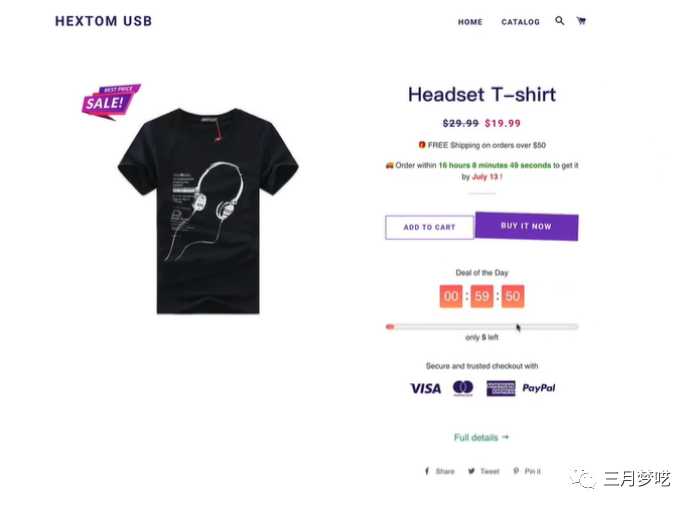Click the Visa payment logo

[x=425, y=388]
